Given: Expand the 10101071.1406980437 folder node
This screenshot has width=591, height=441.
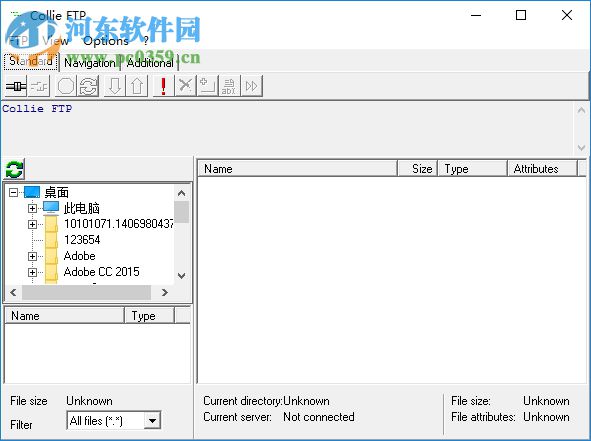Looking at the screenshot, I should pos(32,224).
